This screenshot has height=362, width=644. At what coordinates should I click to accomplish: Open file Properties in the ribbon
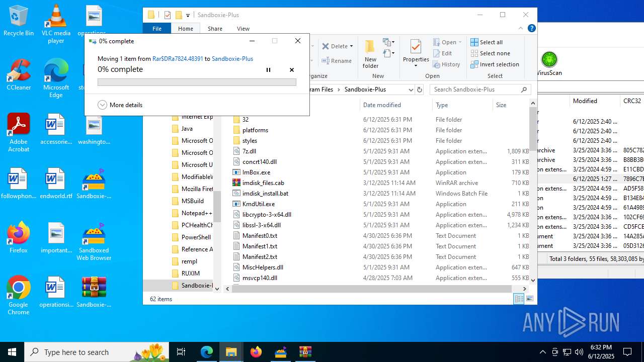416,53
